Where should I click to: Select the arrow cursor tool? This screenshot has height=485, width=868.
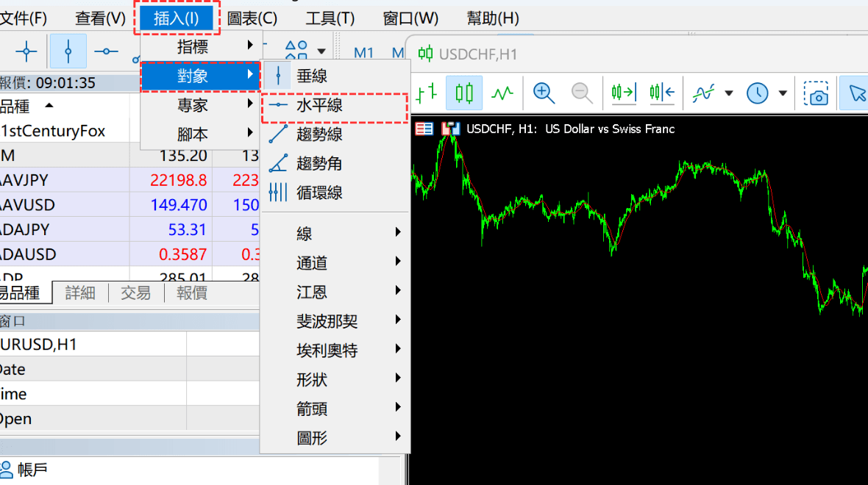[x=855, y=93]
